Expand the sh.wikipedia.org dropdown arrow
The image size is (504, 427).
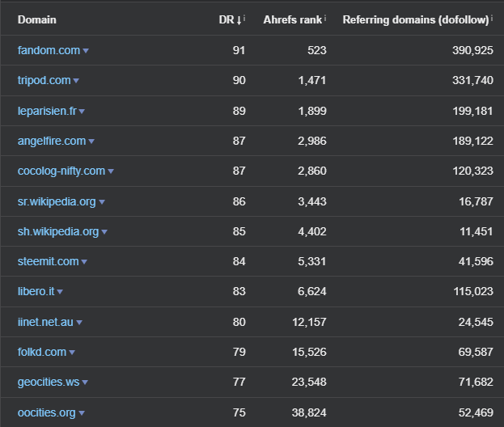click(x=104, y=232)
